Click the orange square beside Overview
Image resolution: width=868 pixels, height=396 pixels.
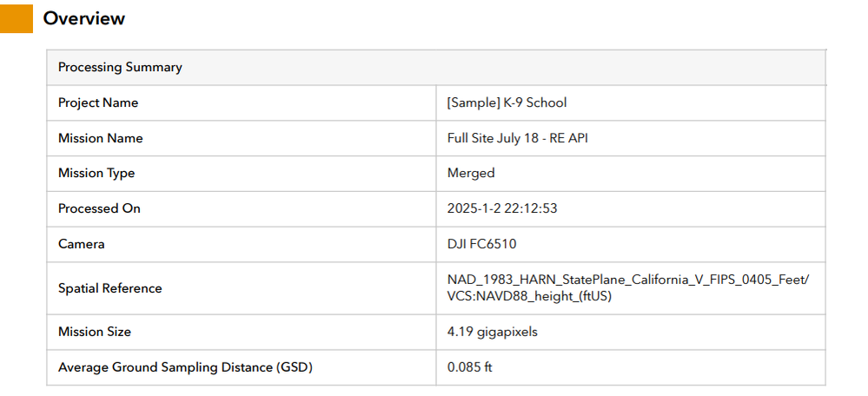[x=17, y=18]
